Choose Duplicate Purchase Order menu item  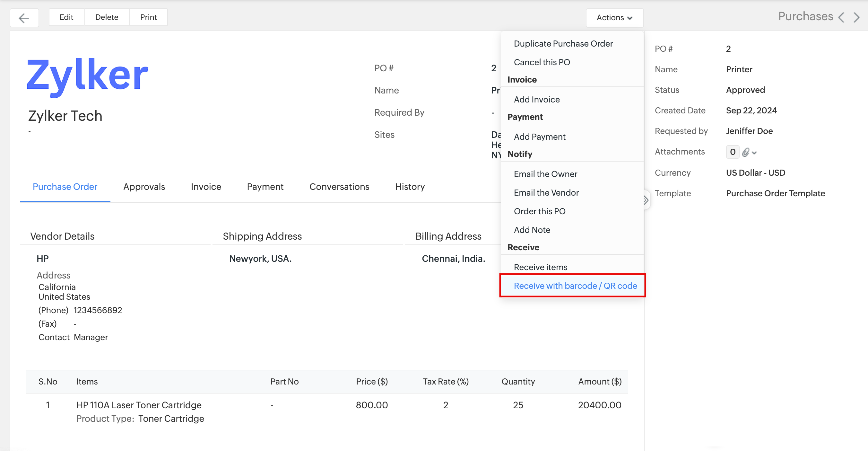click(563, 43)
